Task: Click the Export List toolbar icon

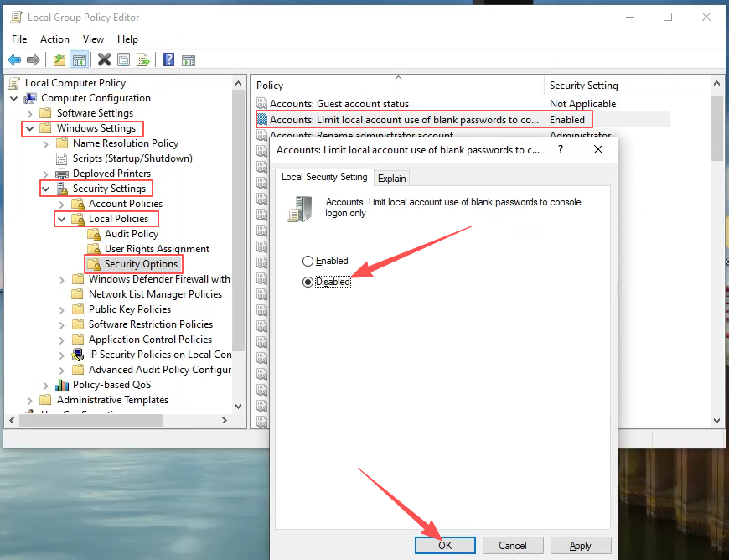Action: [142, 60]
